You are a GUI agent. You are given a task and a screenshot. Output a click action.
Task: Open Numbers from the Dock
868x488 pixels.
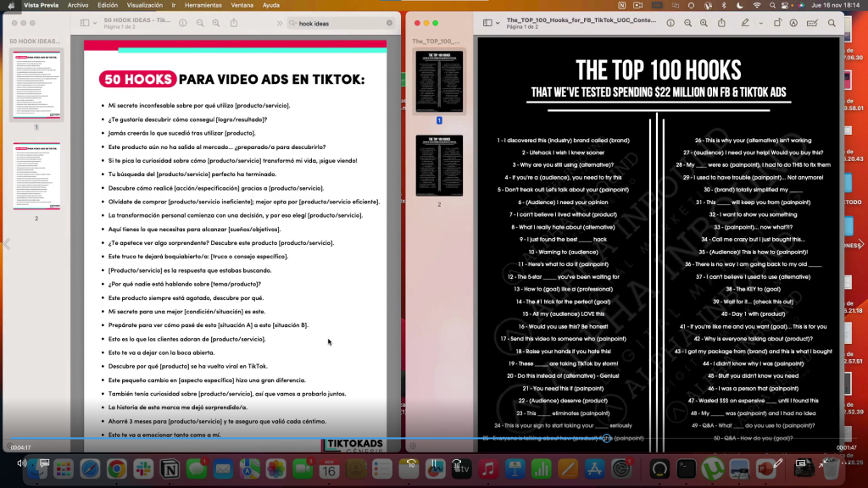click(x=541, y=469)
